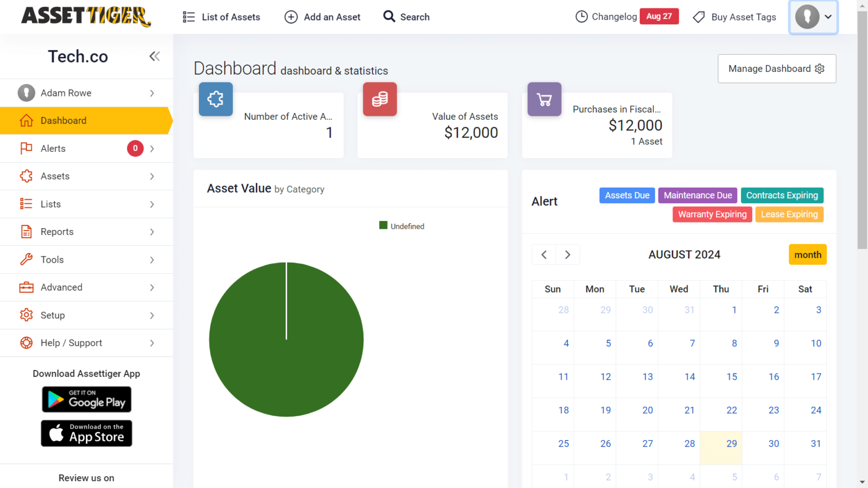Click the green Undefined pie chart legend swatch
868x488 pixels.
tap(383, 225)
